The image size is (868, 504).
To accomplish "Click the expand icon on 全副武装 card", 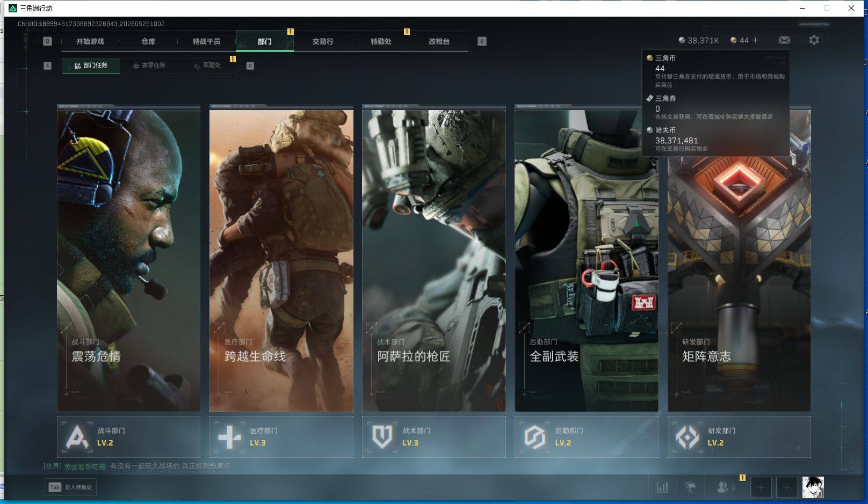I will point(524,327).
